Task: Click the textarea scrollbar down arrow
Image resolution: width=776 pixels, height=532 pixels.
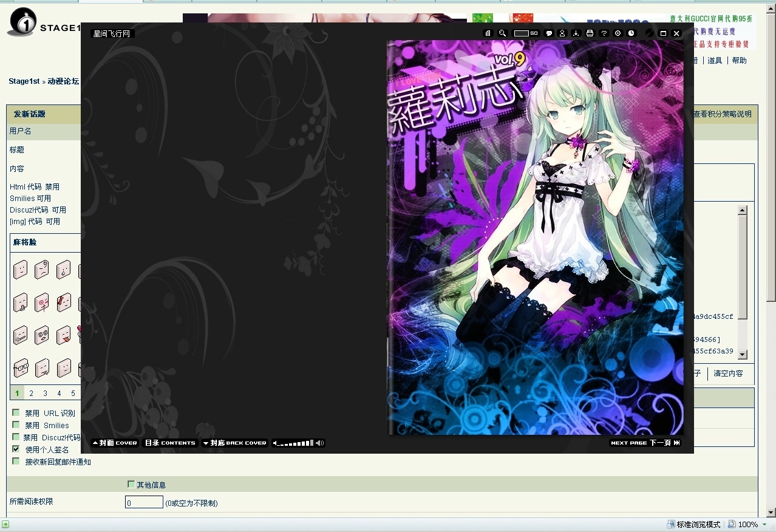Action: pos(742,355)
